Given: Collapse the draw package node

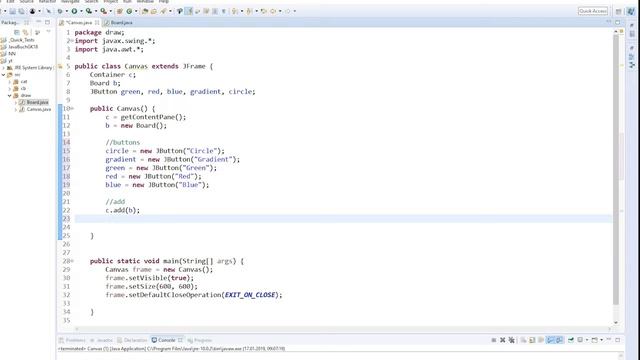Looking at the screenshot, I should [x=10, y=96].
